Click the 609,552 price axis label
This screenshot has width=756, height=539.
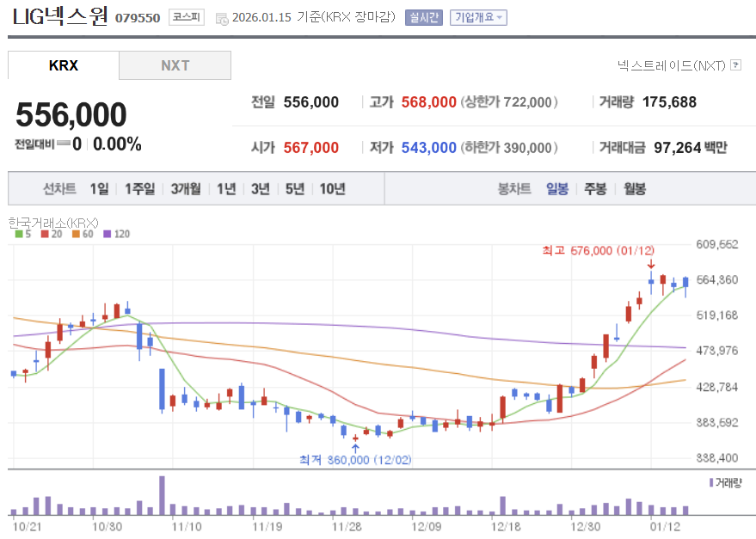tap(717, 244)
